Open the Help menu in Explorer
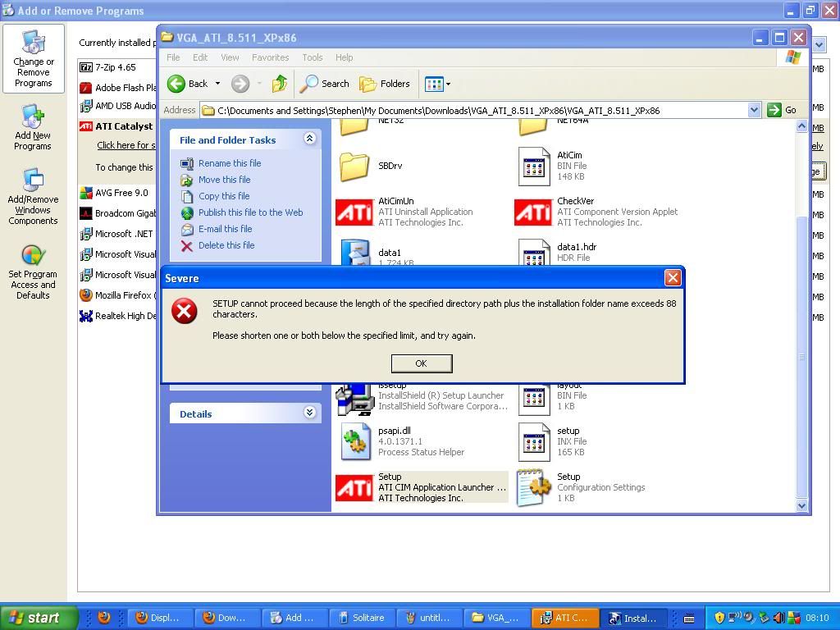This screenshot has height=630, width=840. (x=344, y=57)
